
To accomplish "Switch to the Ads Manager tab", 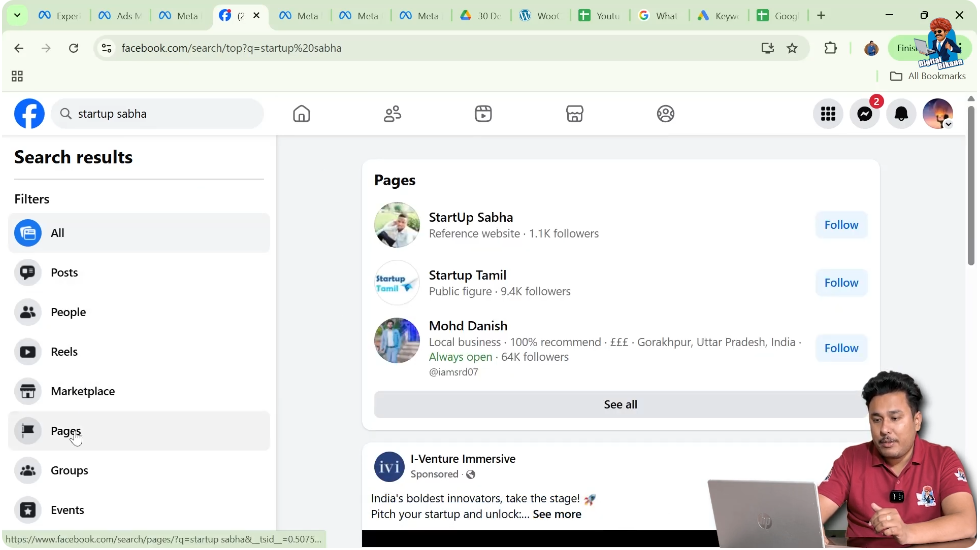I will pos(120,15).
